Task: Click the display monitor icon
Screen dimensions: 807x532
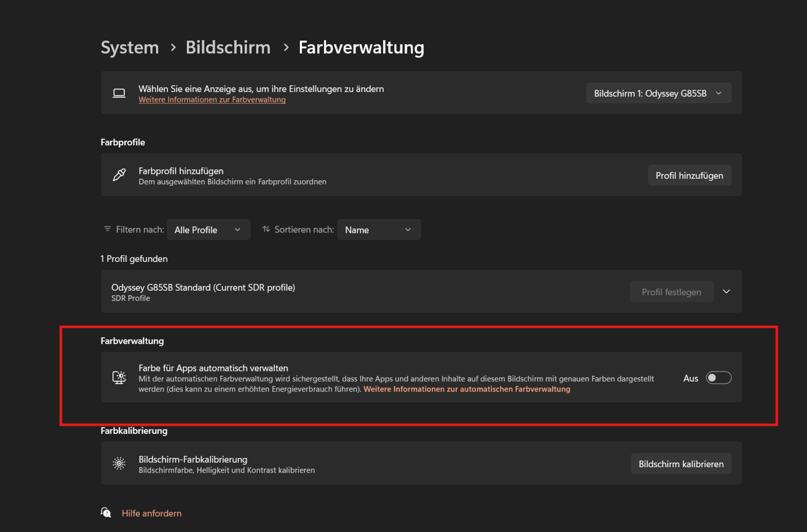Action: (x=119, y=93)
